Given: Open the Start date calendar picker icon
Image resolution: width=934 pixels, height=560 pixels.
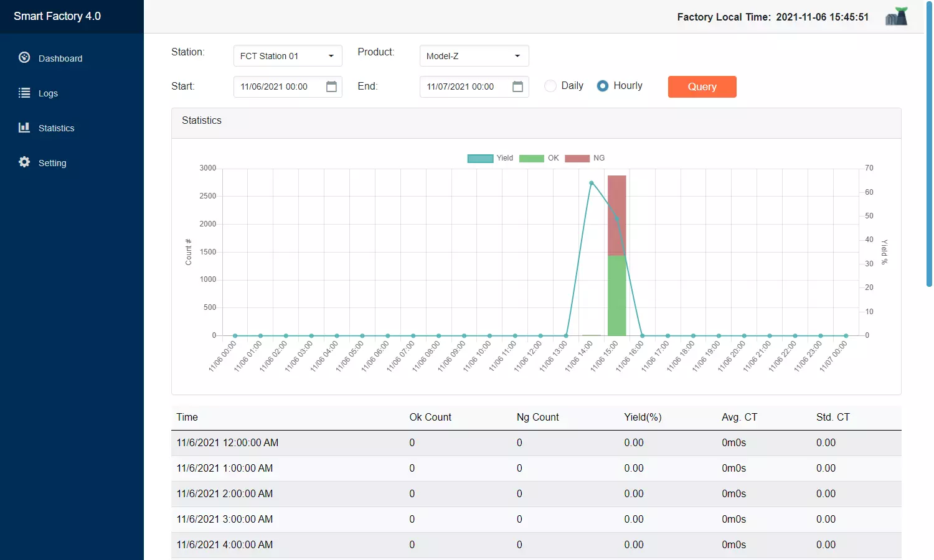Looking at the screenshot, I should pos(331,86).
